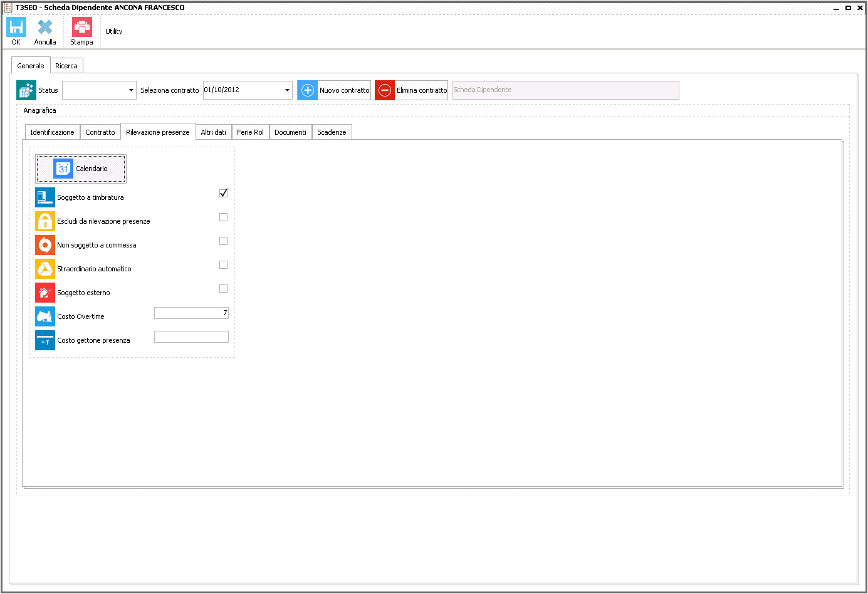Viewport: 868px width, 594px height.
Task: Click the Soggetto a timbratura icon
Action: point(45,197)
